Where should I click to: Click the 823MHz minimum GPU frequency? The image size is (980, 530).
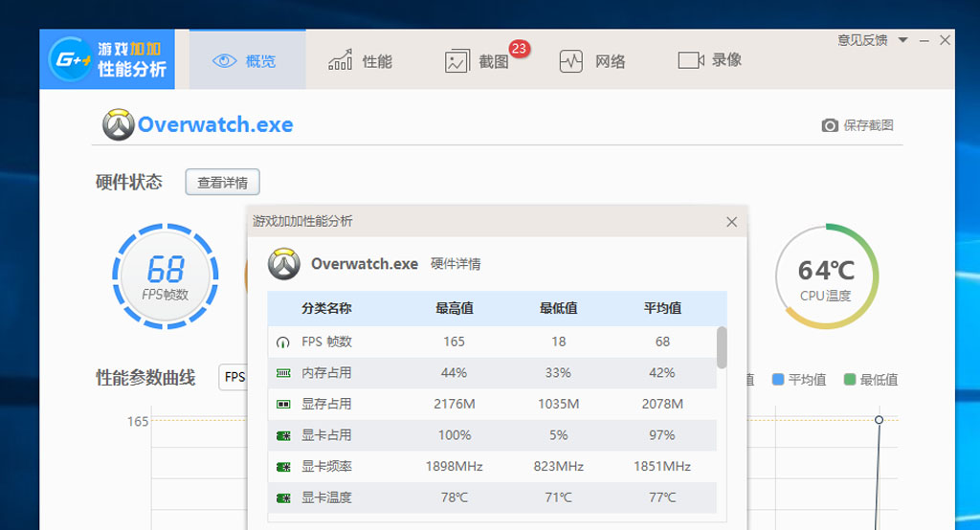coord(559,467)
